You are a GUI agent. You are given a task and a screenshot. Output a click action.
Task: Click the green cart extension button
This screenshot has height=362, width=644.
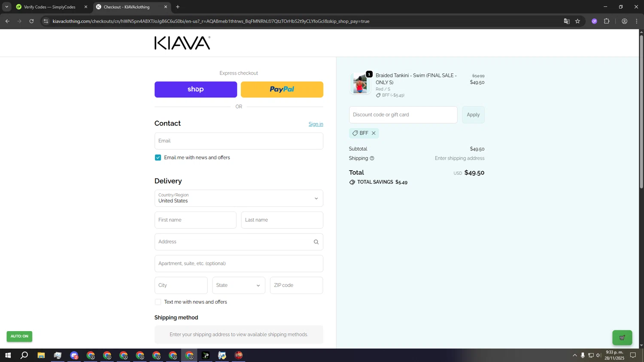tap(622, 338)
